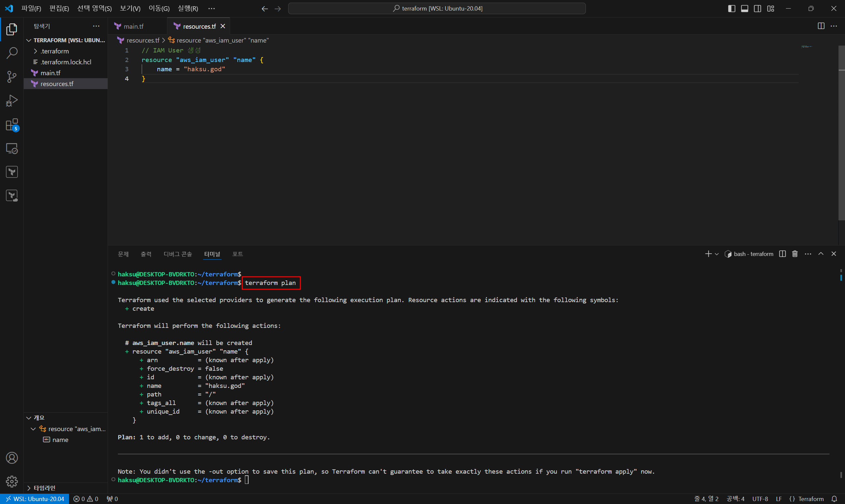Open Remote Explorer view
Screen dimensions: 845x504
click(x=12, y=148)
